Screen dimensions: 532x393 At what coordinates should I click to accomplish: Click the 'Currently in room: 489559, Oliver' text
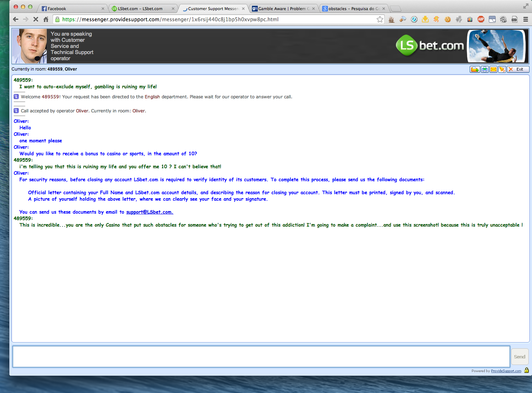(x=44, y=69)
